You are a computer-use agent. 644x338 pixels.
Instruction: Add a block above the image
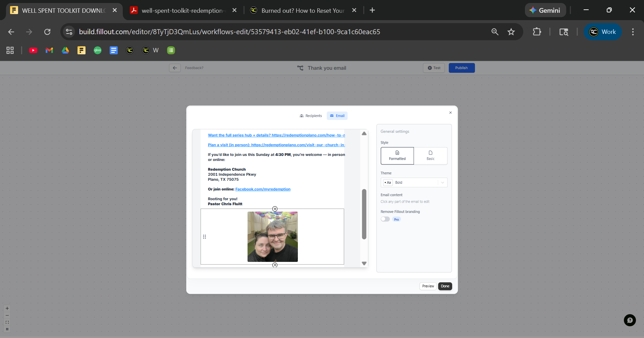tap(275, 209)
